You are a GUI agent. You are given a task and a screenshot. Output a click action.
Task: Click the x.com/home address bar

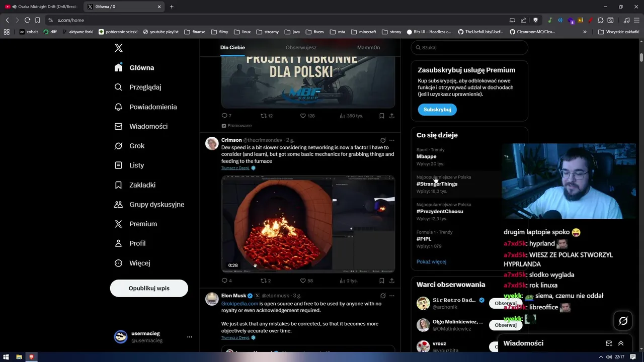277,20
